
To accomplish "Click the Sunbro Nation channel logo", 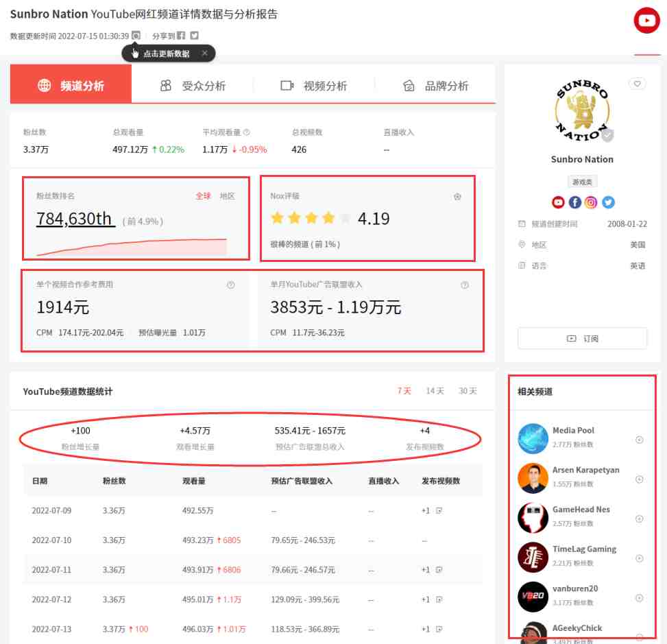I will coord(582,110).
